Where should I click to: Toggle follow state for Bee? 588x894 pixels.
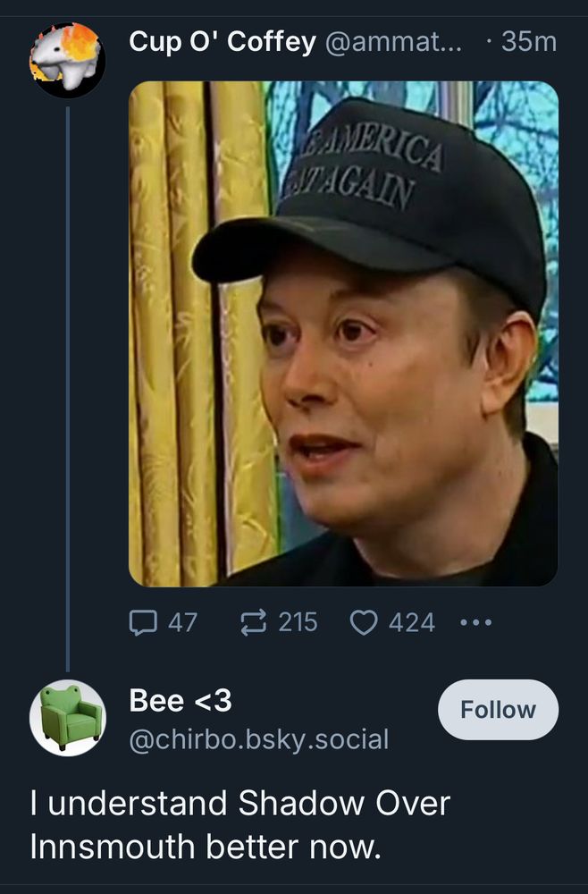pyautogui.click(x=498, y=709)
